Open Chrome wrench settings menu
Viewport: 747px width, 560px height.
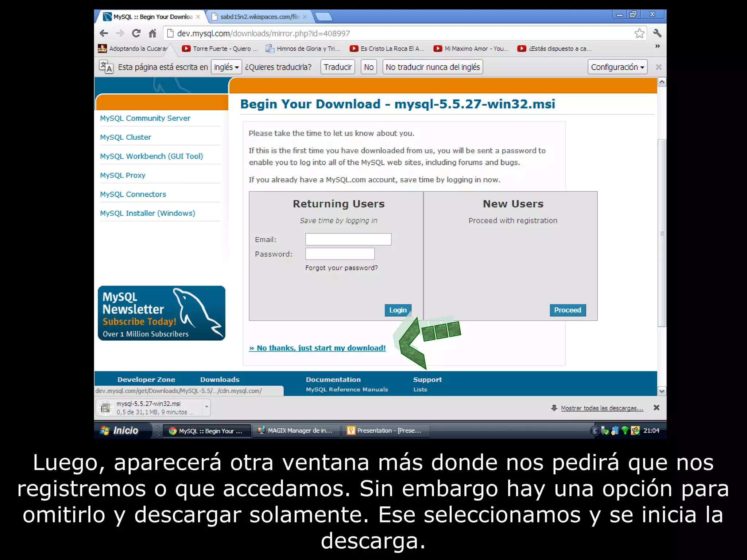657,33
